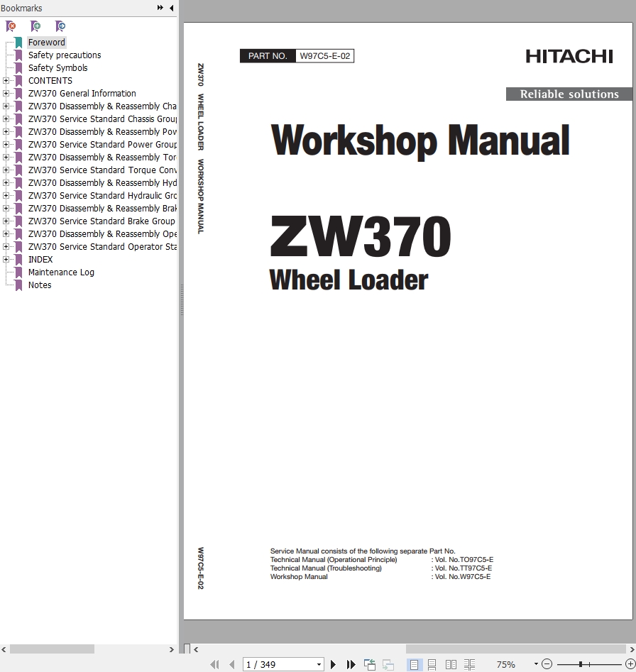636x672 pixels.
Task: Open the Maintenance Log bookmark
Action: pos(61,272)
